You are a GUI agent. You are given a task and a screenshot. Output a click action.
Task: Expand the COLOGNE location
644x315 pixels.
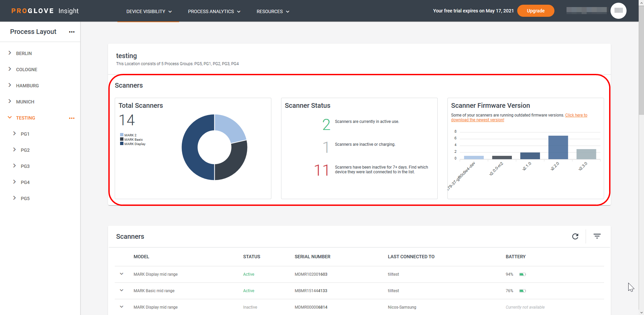tap(10, 69)
